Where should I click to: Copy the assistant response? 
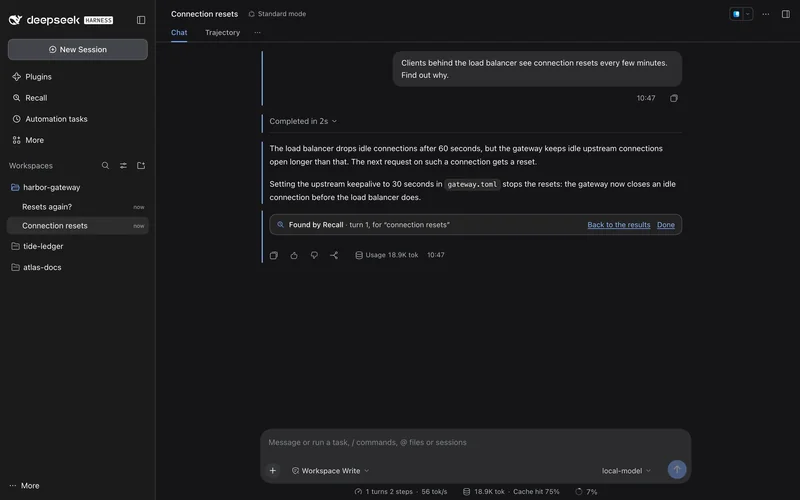(273, 255)
